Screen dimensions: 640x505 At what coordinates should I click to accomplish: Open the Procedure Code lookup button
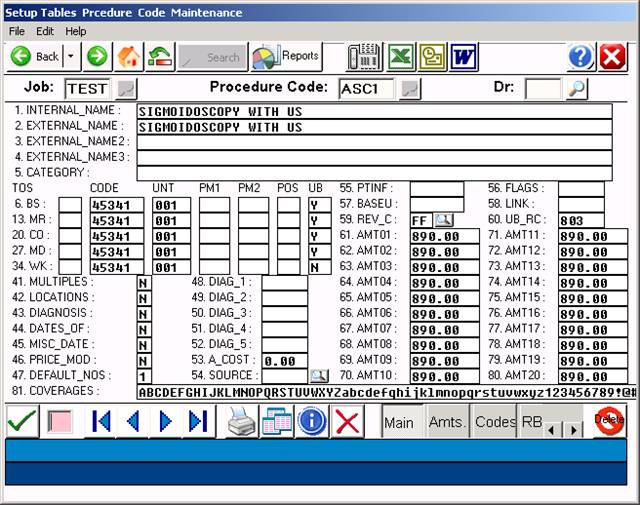click(x=409, y=90)
